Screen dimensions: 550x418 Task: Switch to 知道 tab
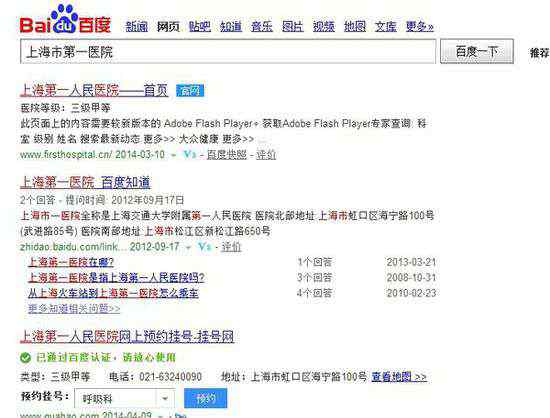tap(231, 26)
